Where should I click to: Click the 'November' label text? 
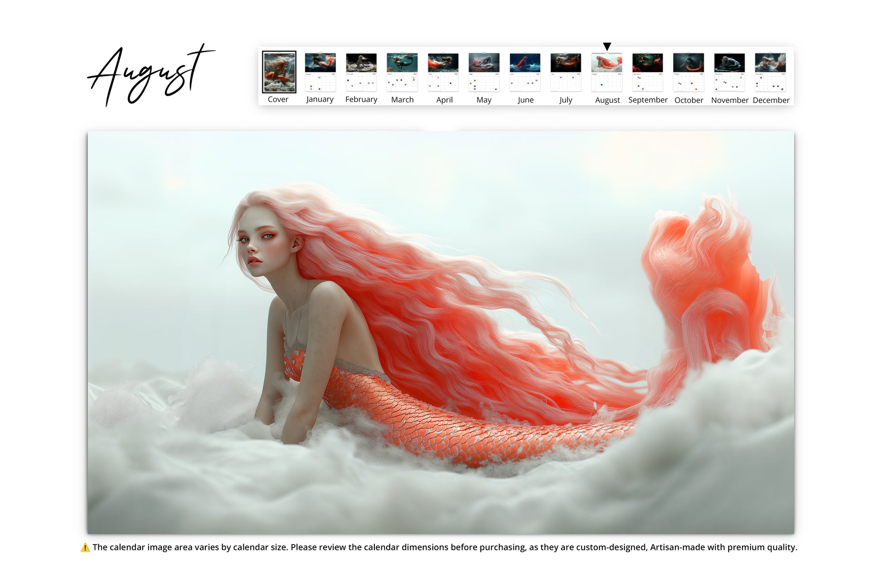(x=730, y=100)
